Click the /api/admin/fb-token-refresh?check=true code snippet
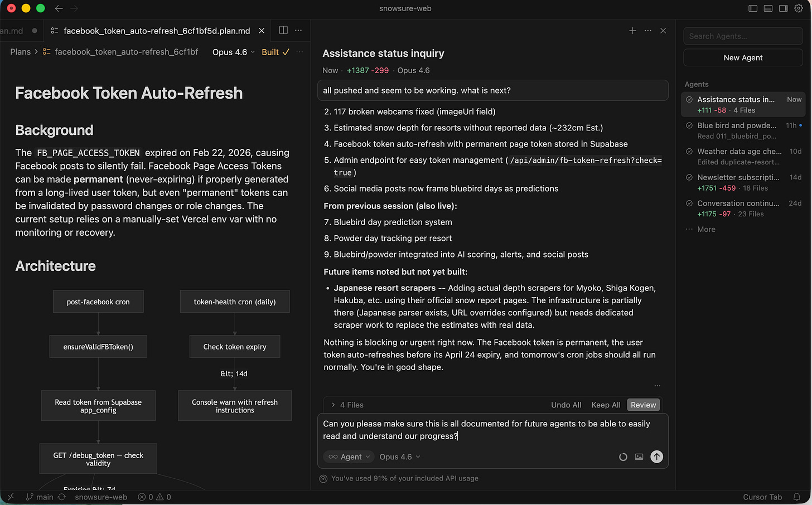The height and width of the screenshot is (505, 812). 497,166
